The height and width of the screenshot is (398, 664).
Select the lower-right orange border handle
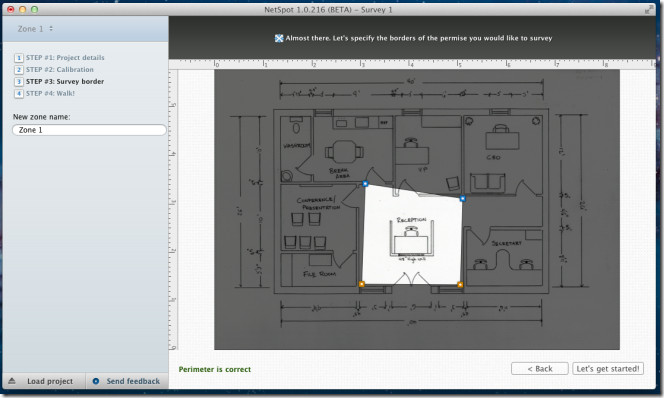coord(460,285)
